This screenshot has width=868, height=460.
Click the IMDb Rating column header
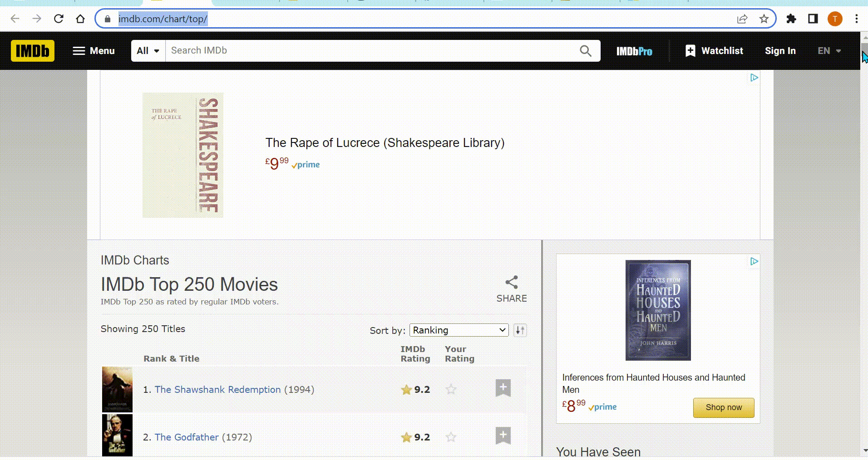coord(415,354)
